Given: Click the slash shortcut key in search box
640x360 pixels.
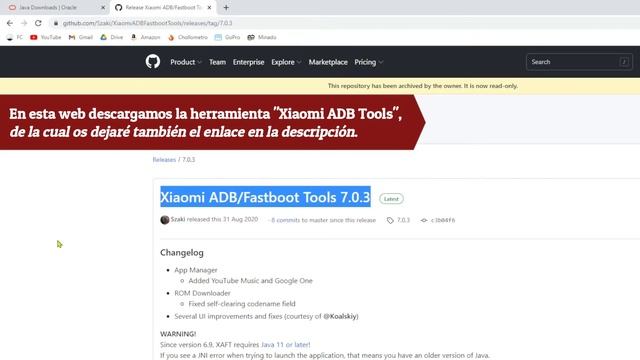Looking at the screenshot, I should [624, 62].
